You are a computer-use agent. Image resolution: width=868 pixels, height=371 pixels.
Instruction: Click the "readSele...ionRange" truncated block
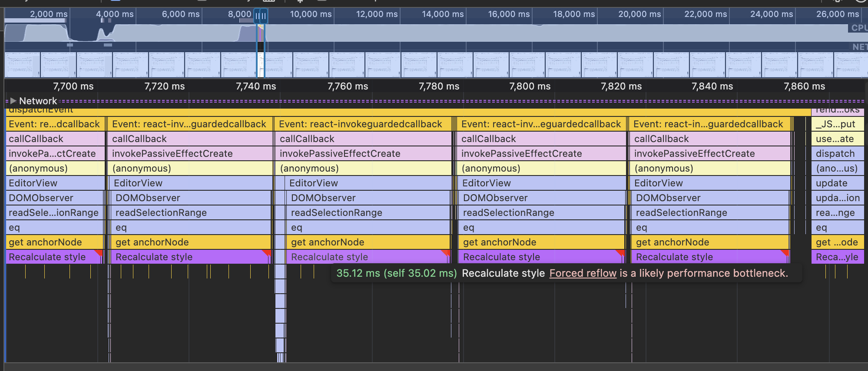[x=54, y=213]
